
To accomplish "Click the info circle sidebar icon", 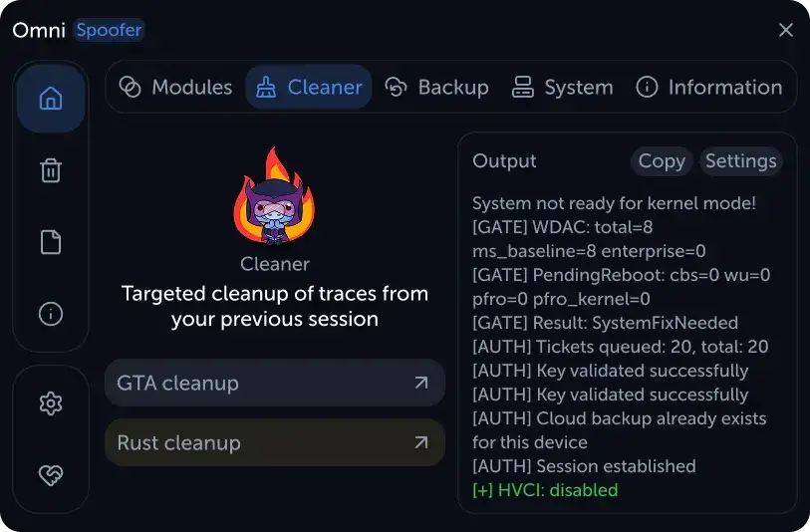I will [x=51, y=314].
